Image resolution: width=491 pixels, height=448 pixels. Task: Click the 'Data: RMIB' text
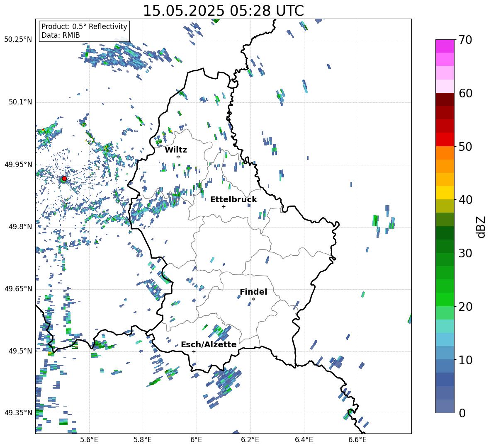pos(61,35)
